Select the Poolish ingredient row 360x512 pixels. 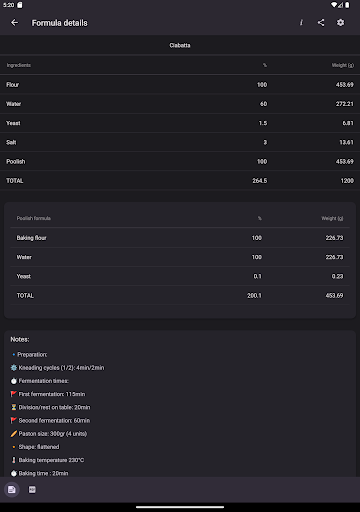point(180,161)
